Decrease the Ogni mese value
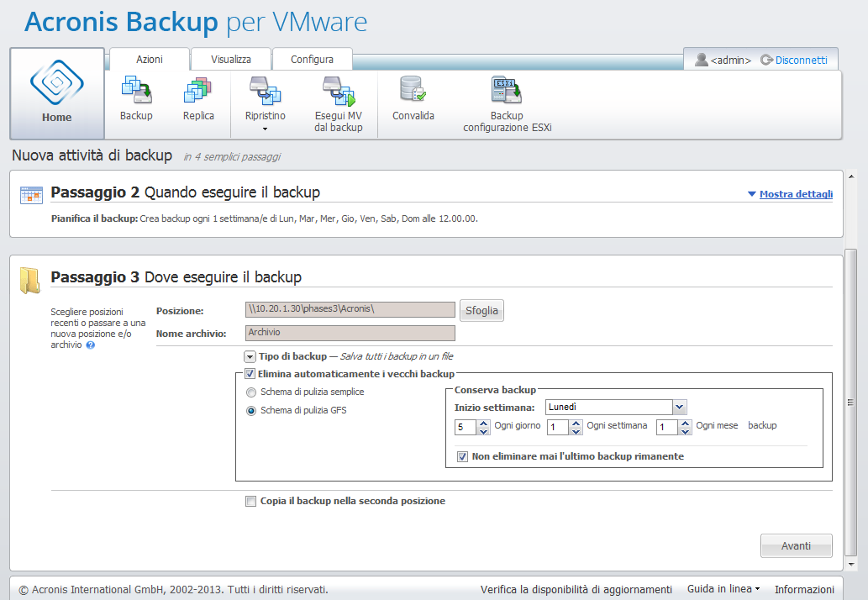The image size is (868, 600). (x=686, y=431)
